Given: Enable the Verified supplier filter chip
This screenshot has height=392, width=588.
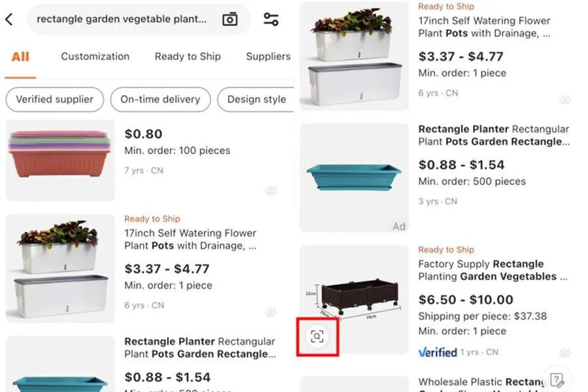Looking at the screenshot, I should coord(55,99).
